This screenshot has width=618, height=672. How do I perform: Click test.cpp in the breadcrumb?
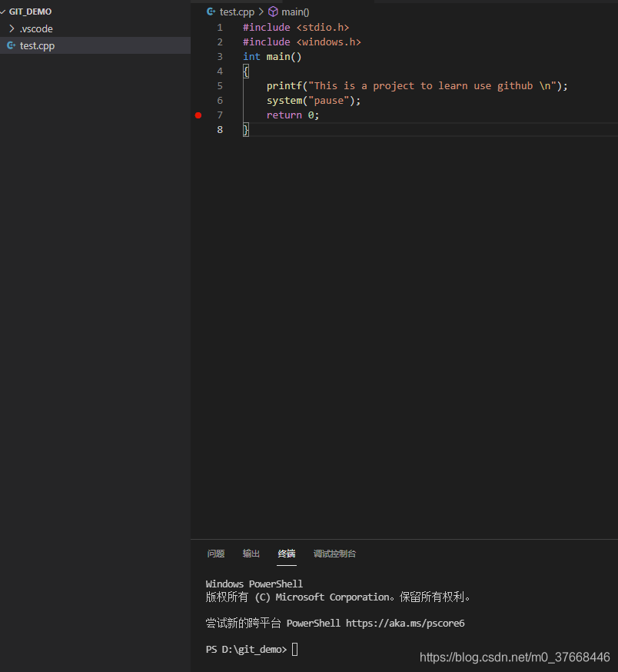(x=237, y=12)
